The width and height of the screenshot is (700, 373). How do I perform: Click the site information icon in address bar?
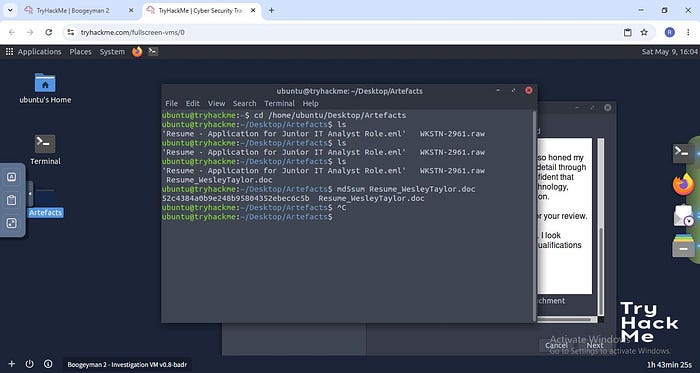[71, 32]
